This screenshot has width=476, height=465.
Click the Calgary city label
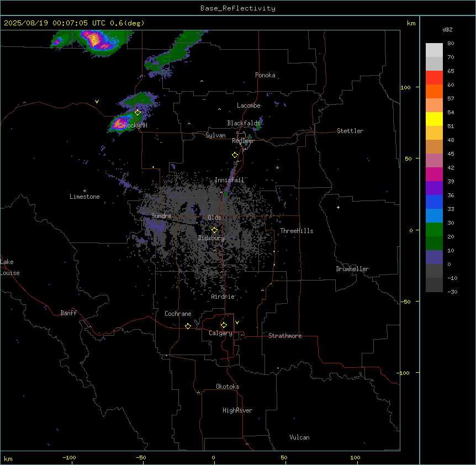[220, 333]
